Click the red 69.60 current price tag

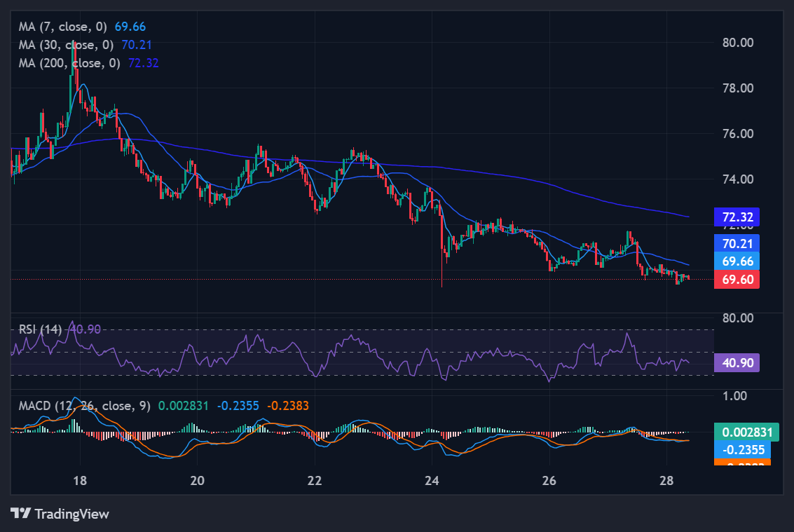pos(737,279)
